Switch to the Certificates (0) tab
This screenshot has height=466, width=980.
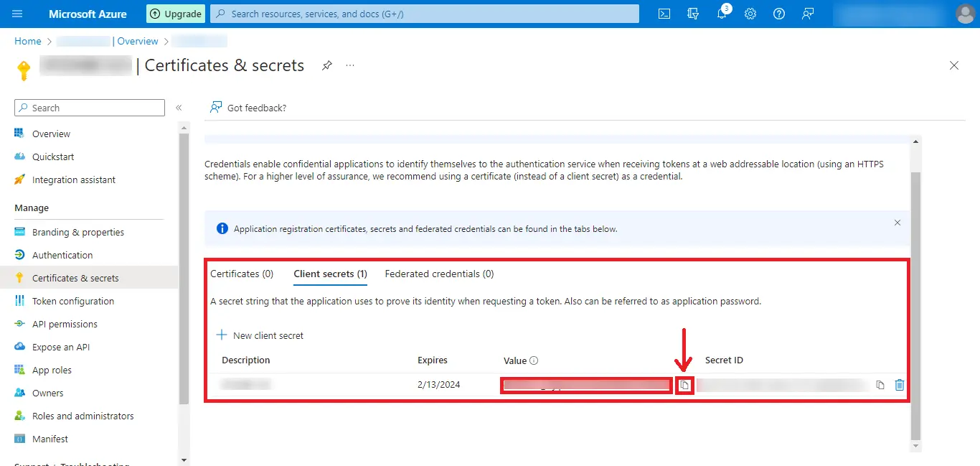[242, 274]
